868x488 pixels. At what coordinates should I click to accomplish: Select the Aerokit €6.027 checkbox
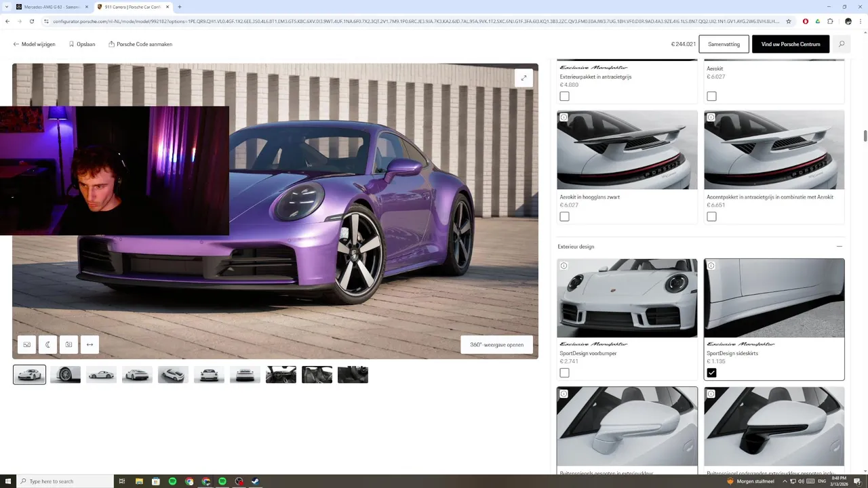tap(711, 96)
